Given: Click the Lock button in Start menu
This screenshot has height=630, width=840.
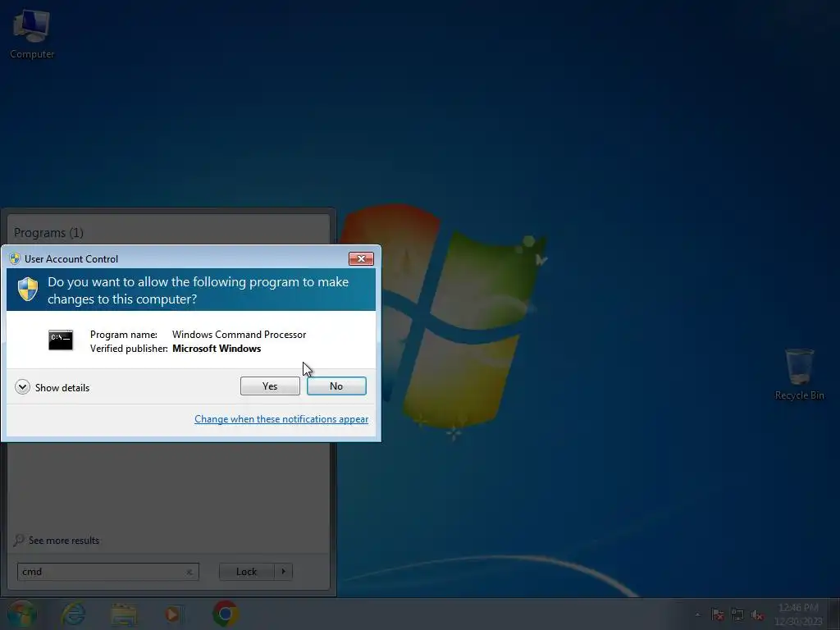Looking at the screenshot, I should click(246, 572).
